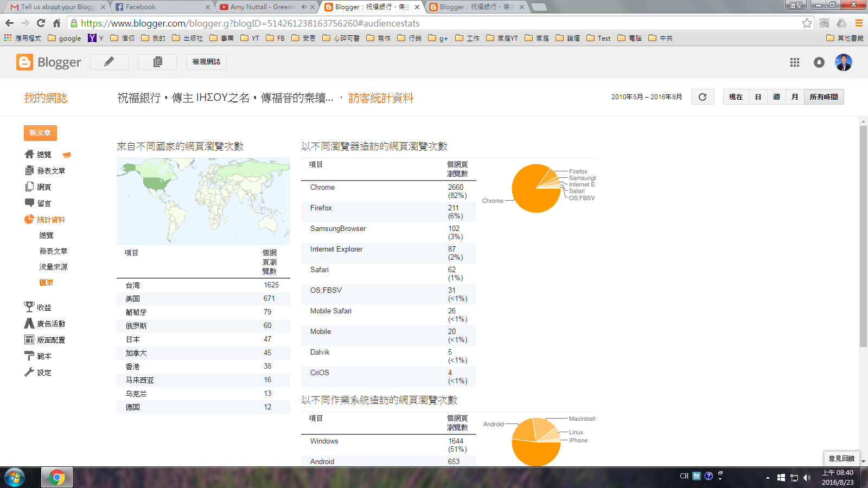Open the Chrome hamburger menu
Viewport: 868px width, 488px height.
[859, 23]
